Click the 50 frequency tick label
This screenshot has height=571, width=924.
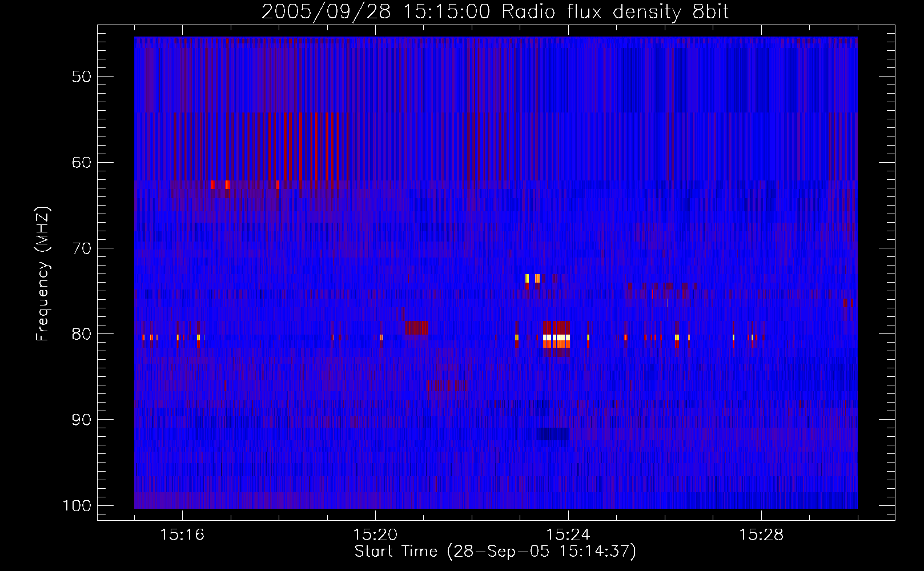pyautogui.click(x=82, y=77)
